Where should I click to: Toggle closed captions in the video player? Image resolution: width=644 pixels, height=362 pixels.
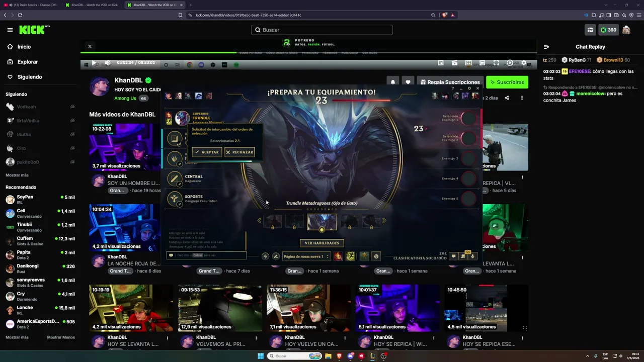(468, 63)
